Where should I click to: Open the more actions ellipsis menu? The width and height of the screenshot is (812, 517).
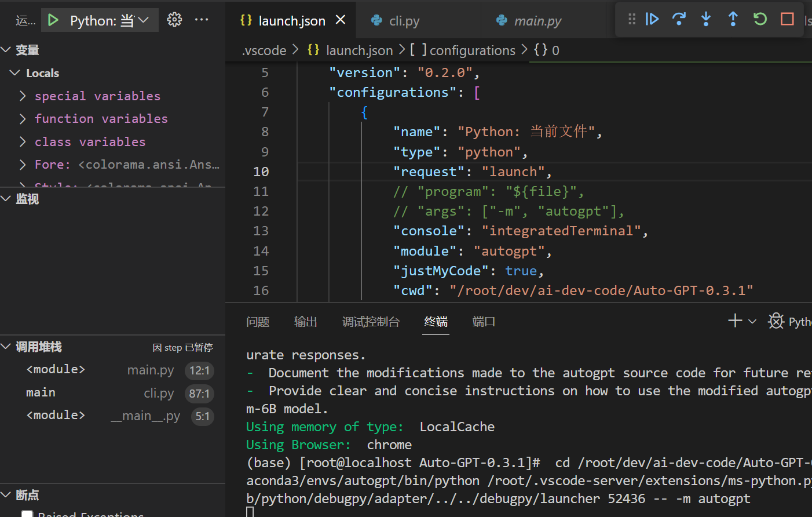(x=201, y=19)
